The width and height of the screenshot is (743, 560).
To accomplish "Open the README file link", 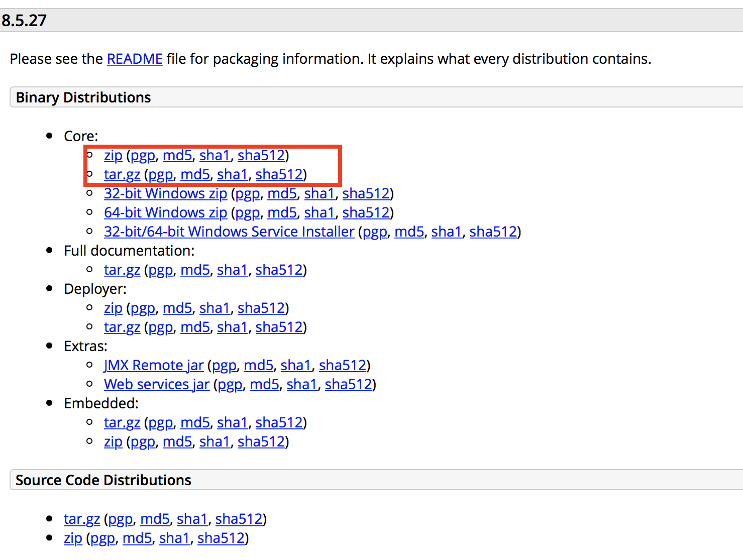I will click(x=135, y=59).
